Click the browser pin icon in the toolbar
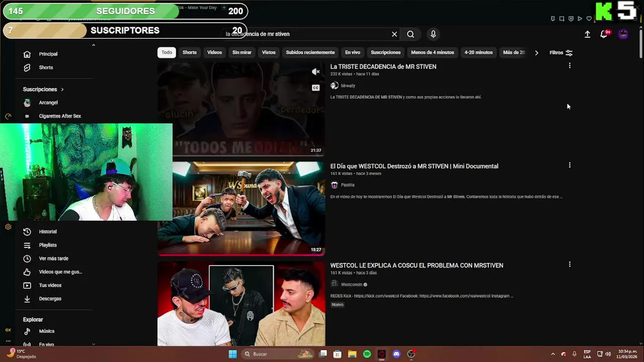The image size is (644, 362). click(x=553, y=19)
